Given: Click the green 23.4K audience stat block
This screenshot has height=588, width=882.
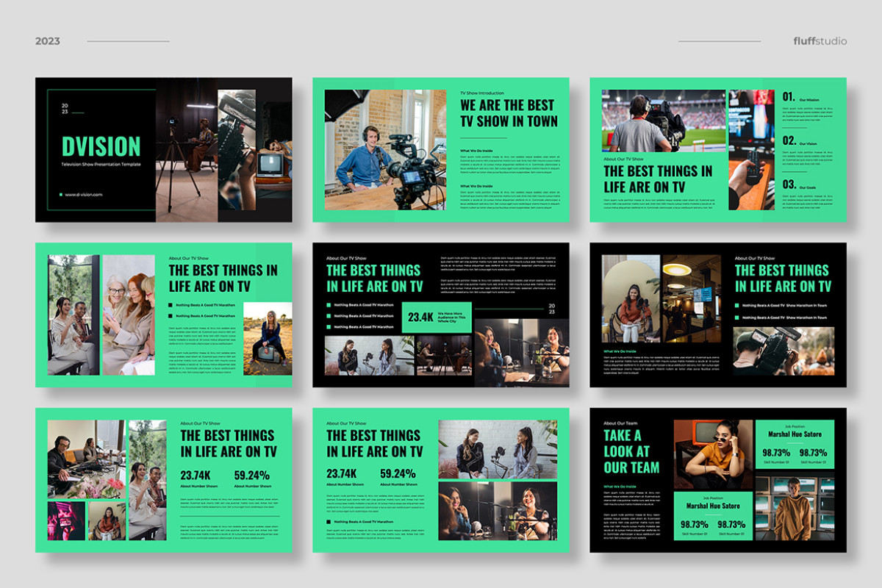Looking at the screenshot, I should (x=436, y=318).
